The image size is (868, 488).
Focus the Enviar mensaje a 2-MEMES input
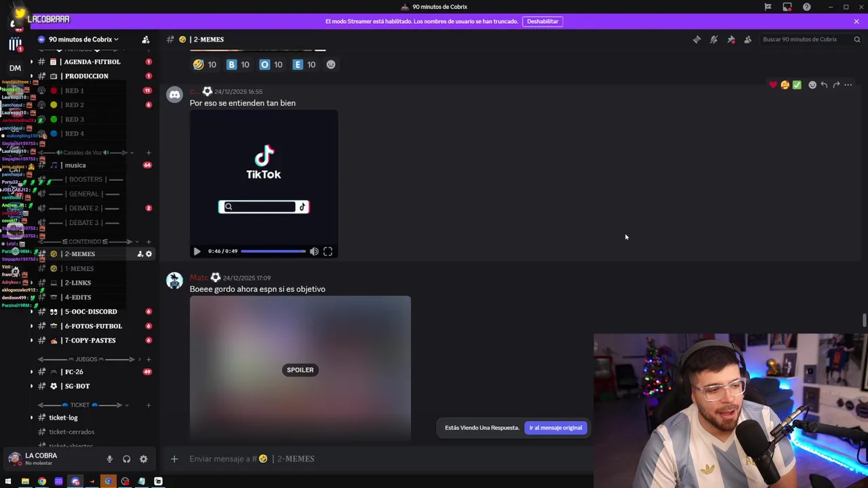[387, 459]
